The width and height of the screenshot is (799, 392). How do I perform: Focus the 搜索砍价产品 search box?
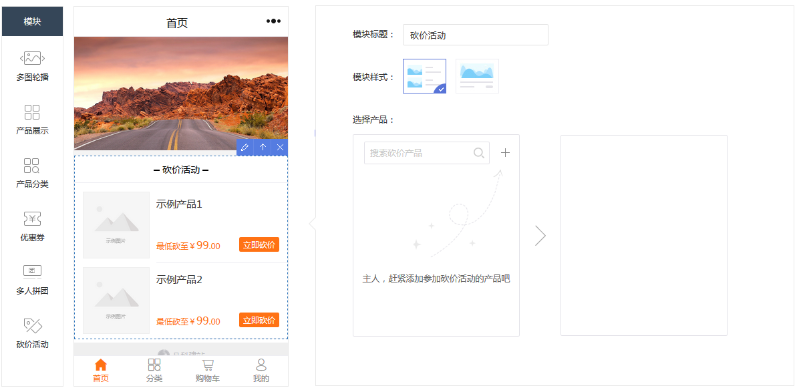[x=427, y=153]
